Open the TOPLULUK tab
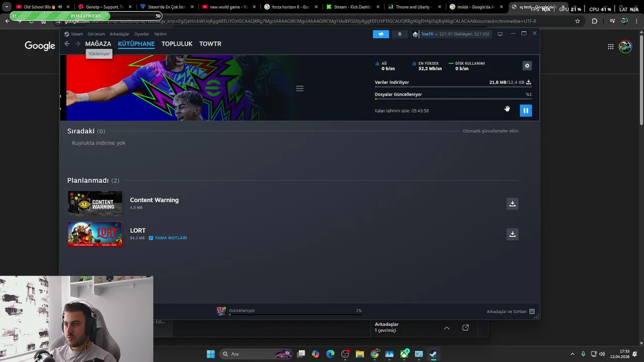 point(177,44)
